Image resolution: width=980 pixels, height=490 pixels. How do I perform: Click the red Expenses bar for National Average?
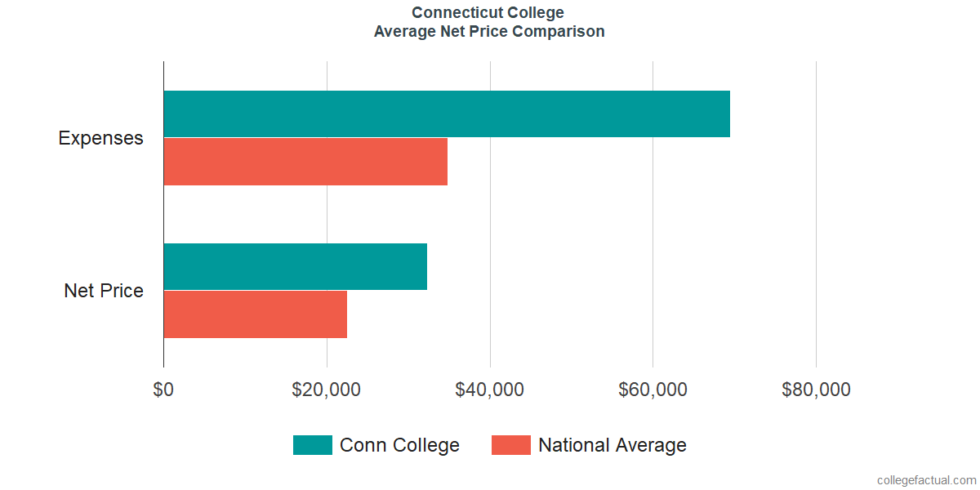click(x=305, y=162)
